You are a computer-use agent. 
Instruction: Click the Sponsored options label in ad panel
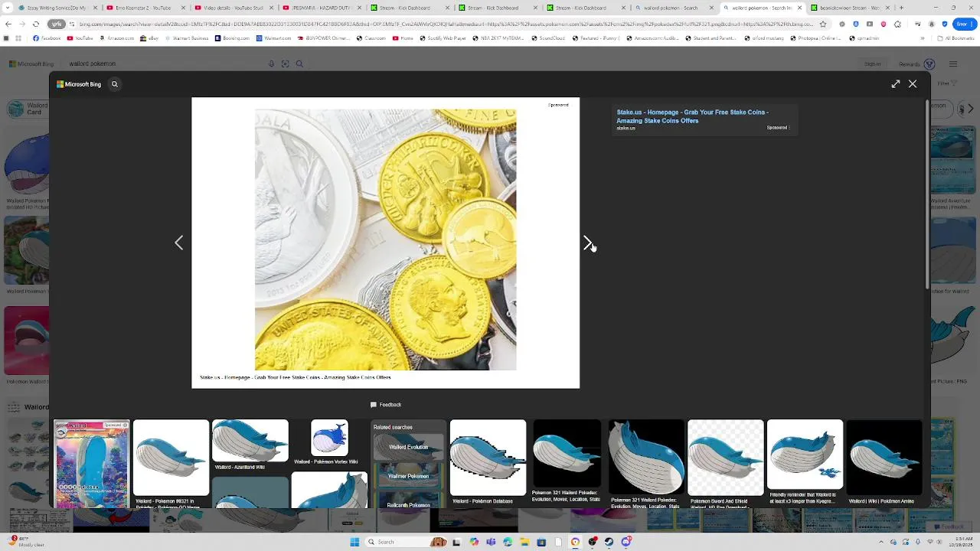point(779,128)
